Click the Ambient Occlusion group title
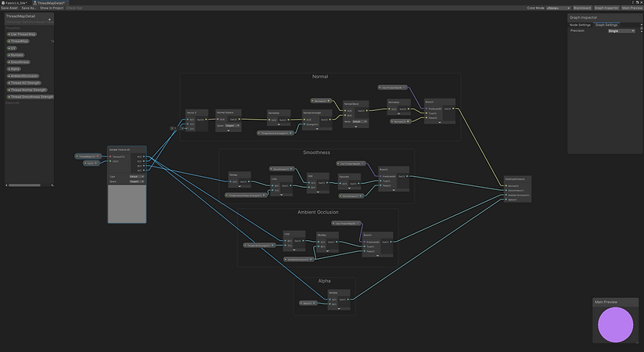Screen dimensions: 644x352 pos(318,212)
